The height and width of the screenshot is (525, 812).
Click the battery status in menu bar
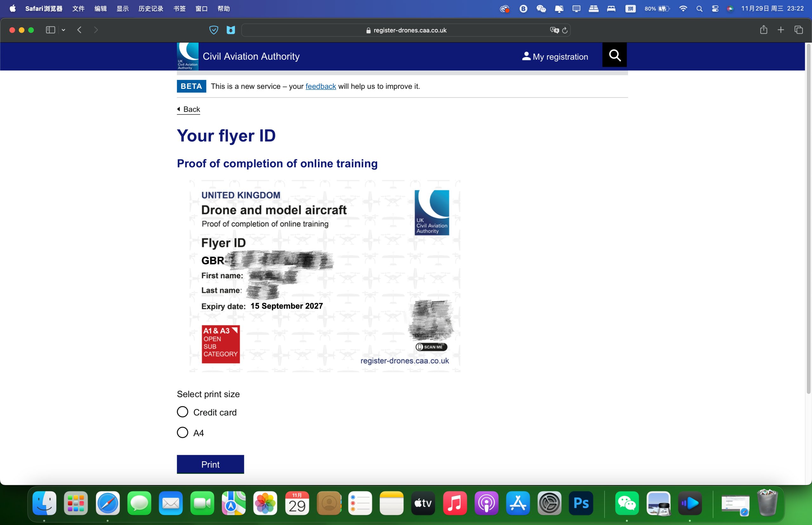[657, 9]
